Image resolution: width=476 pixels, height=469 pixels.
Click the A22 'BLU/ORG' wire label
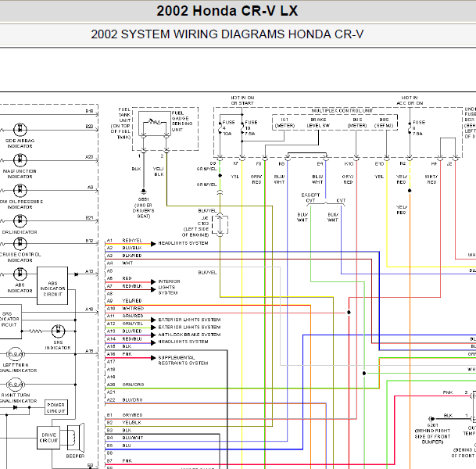132,399
